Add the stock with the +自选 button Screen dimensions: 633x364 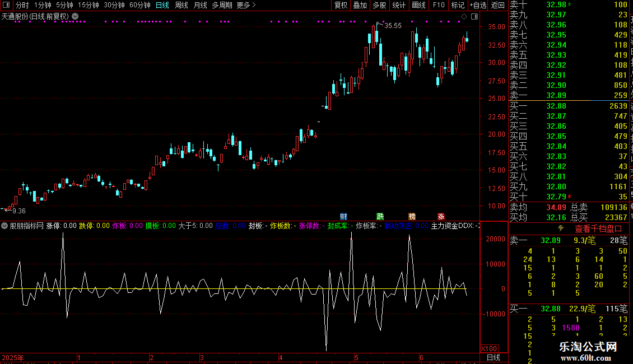click(478, 5)
